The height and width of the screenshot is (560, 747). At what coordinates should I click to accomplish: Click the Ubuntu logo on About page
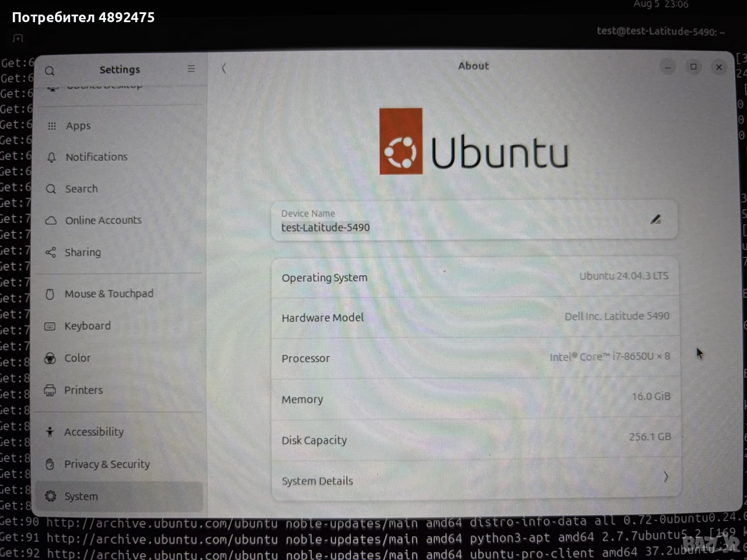pos(473,141)
